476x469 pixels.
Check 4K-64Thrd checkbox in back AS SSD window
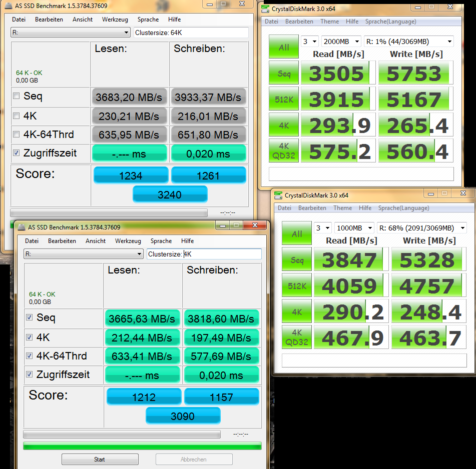pyautogui.click(x=17, y=134)
